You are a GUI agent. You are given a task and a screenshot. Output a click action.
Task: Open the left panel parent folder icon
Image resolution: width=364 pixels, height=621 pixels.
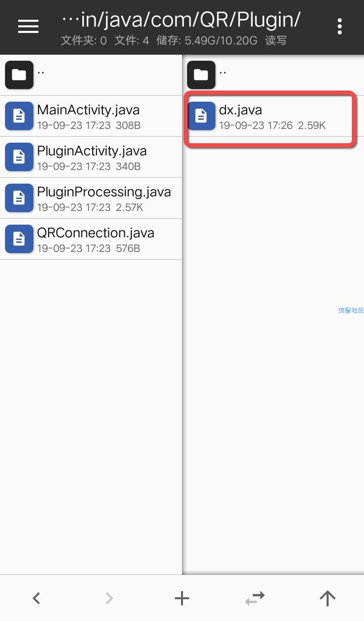tap(19, 75)
